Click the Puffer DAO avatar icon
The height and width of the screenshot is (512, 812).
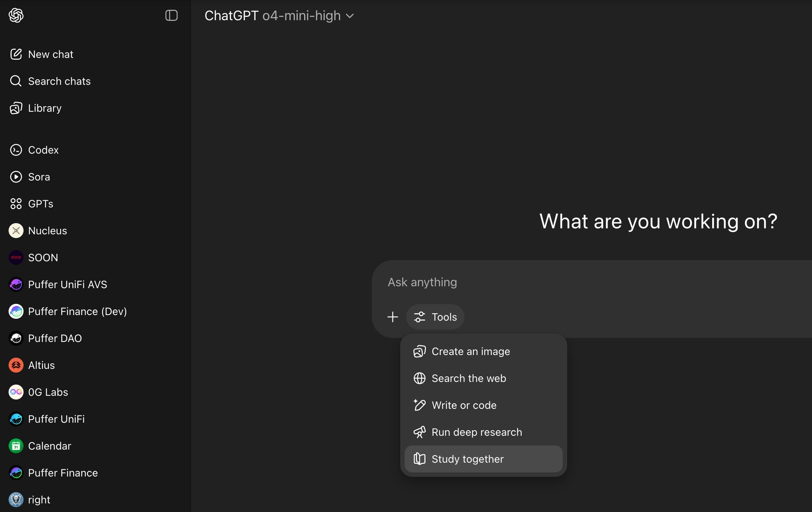coord(16,338)
